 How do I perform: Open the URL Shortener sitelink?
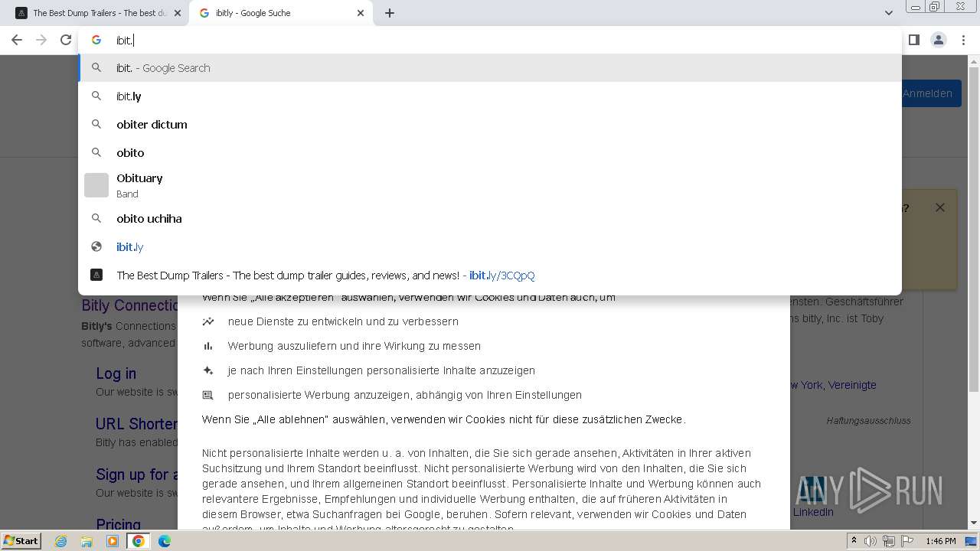point(136,424)
